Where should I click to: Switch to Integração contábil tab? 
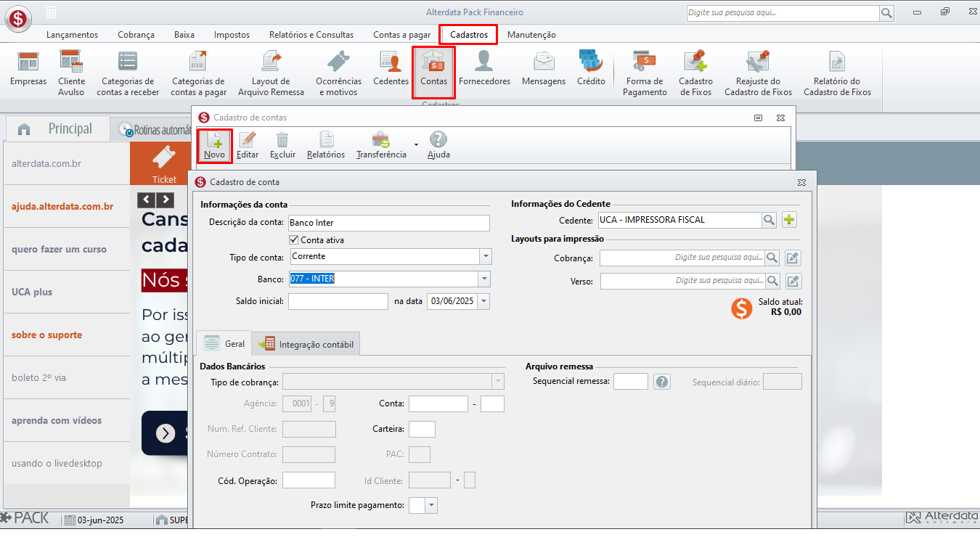pyautogui.click(x=307, y=344)
